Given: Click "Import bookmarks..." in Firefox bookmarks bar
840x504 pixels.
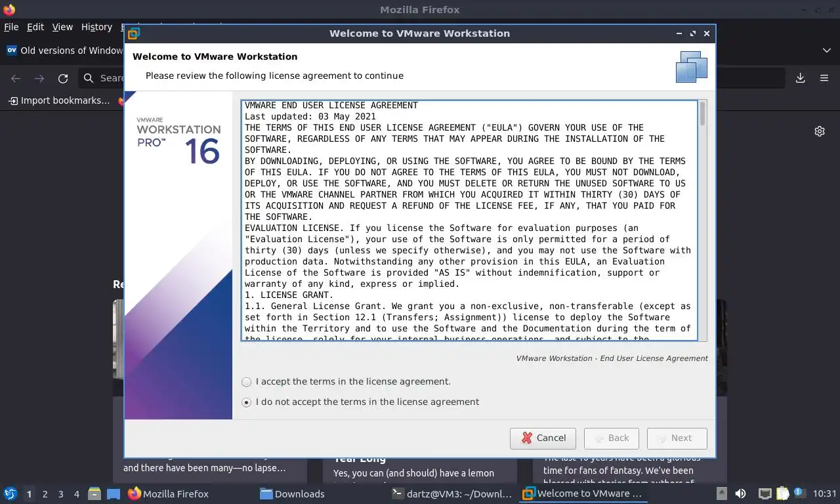Looking at the screenshot, I should coord(59,100).
